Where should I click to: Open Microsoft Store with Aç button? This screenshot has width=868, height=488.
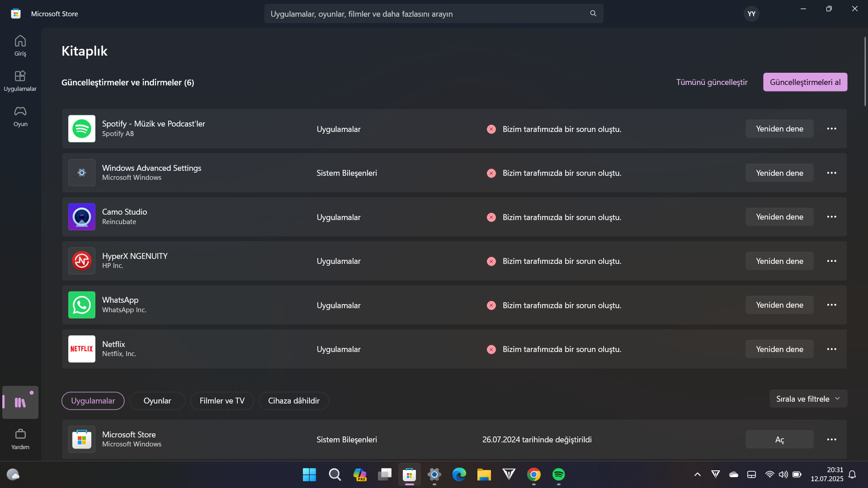point(779,439)
